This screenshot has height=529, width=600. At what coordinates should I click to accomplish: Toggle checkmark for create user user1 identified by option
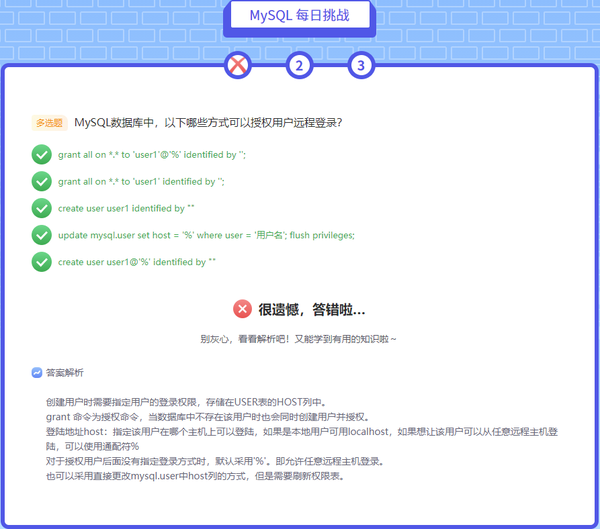tap(41, 208)
